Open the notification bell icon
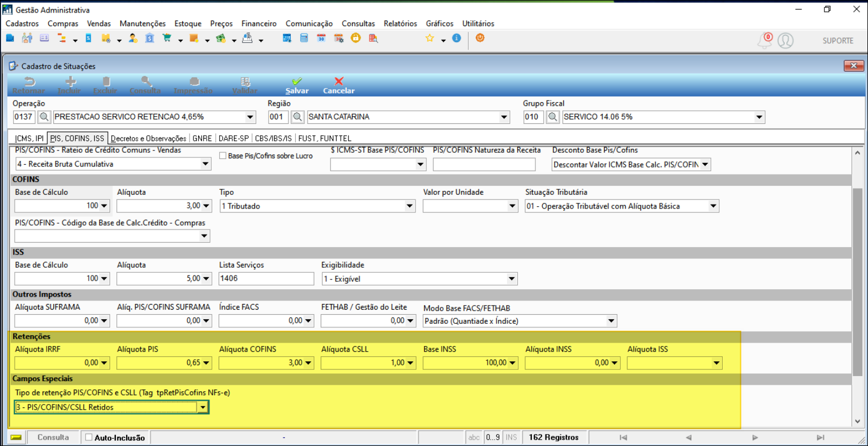Screen dimensions: 868x446 [765, 40]
